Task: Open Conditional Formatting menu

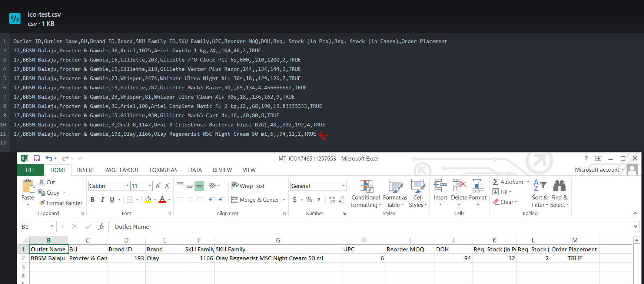Action: pyautogui.click(x=365, y=194)
